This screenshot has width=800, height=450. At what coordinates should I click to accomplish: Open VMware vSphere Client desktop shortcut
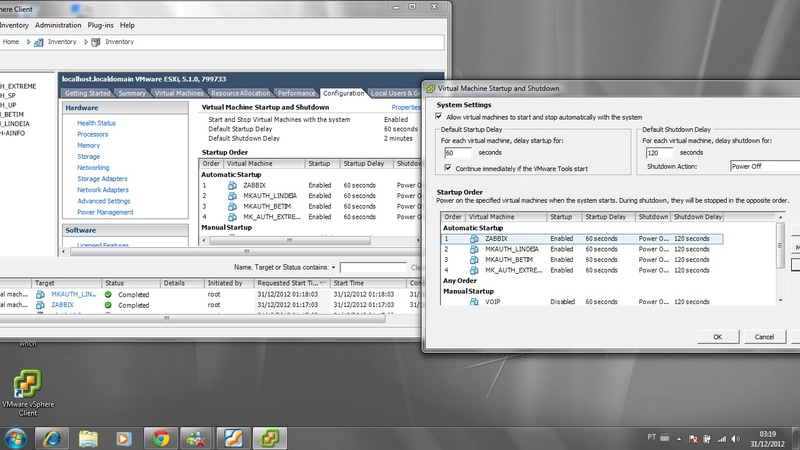click(28, 393)
